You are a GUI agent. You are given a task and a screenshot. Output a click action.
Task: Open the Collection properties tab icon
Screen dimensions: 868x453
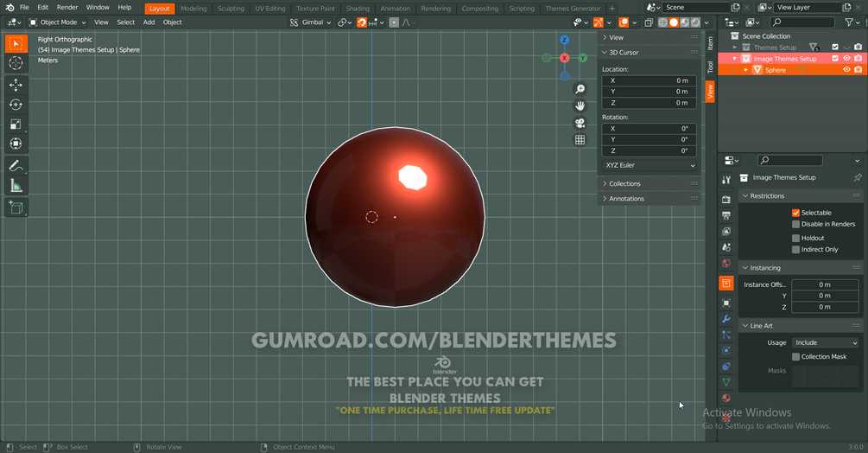click(726, 283)
